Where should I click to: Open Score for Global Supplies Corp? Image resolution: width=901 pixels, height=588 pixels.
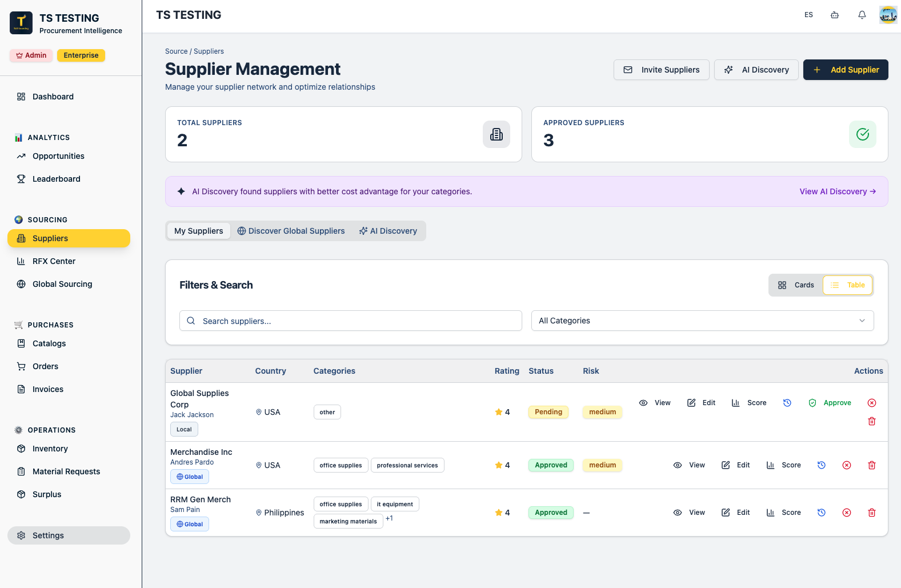(x=749, y=403)
